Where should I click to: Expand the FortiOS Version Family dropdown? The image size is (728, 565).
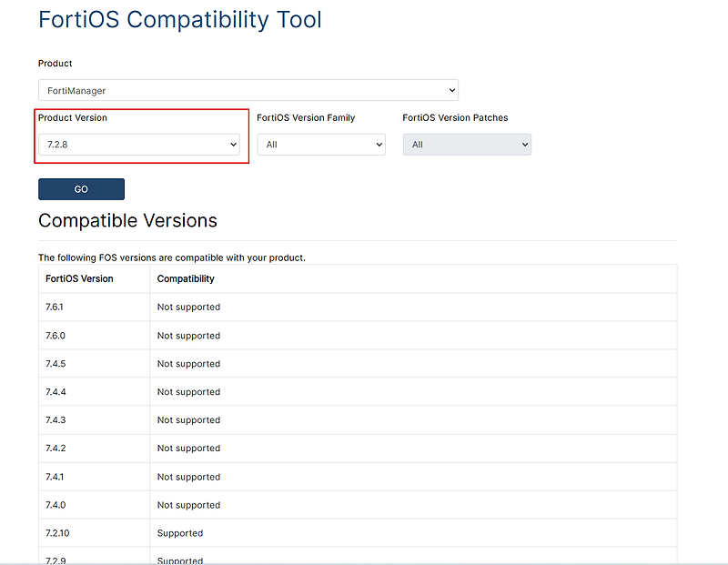point(320,144)
